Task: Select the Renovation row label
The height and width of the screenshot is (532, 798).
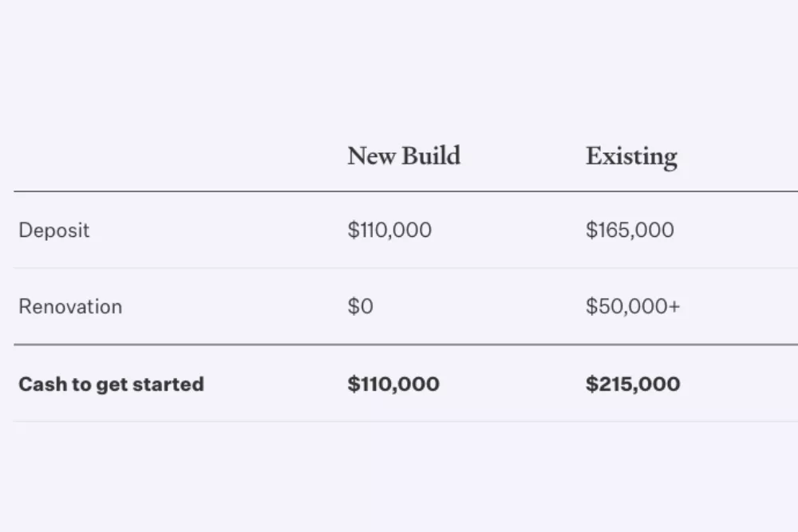Action: click(70, 307)
